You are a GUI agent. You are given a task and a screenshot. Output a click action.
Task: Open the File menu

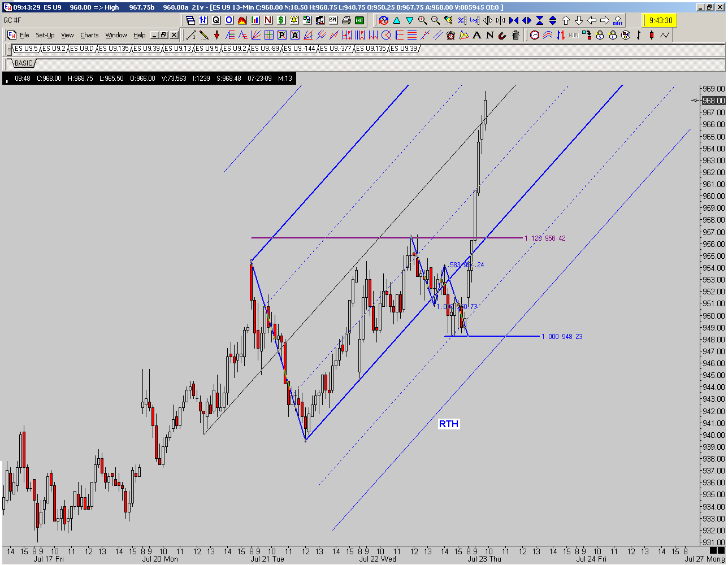point(24,35)
